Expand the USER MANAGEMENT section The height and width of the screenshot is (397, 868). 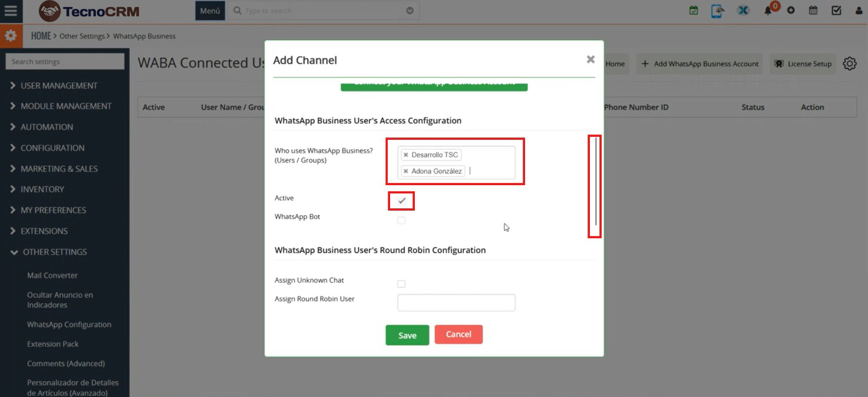tap(59, 86)
